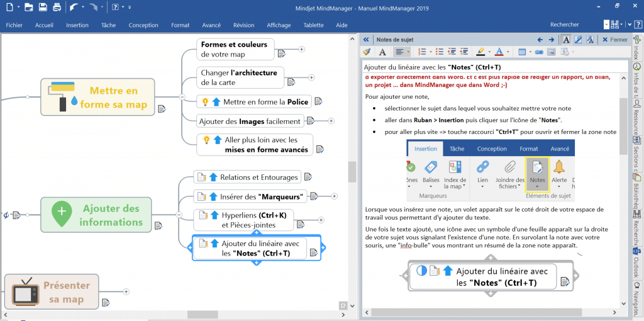Viewport: 644px width, 321px height.
Task: Open the font settings with the A icon
Action: pyautogui.click(x=382, y=52)
